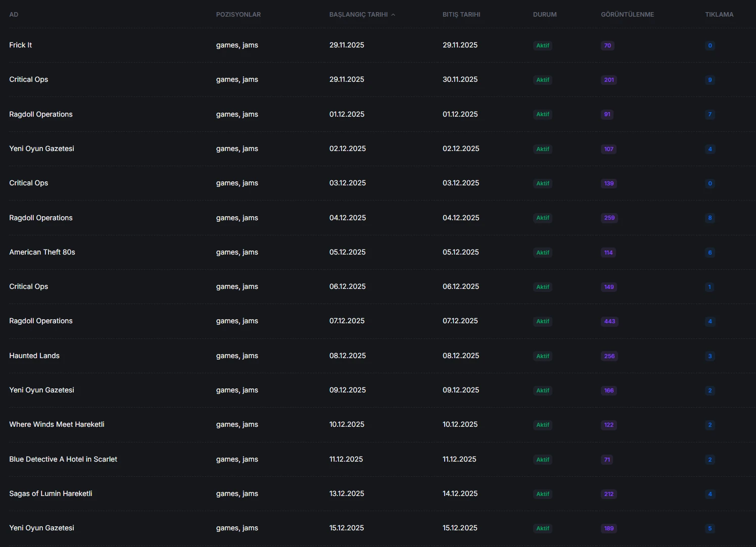Image resolution: width=756 pixels, height=547 pixels.
Task: Click the Aktif badge in Frick It row
Action: pyautogui.click(x=543, y=45)
